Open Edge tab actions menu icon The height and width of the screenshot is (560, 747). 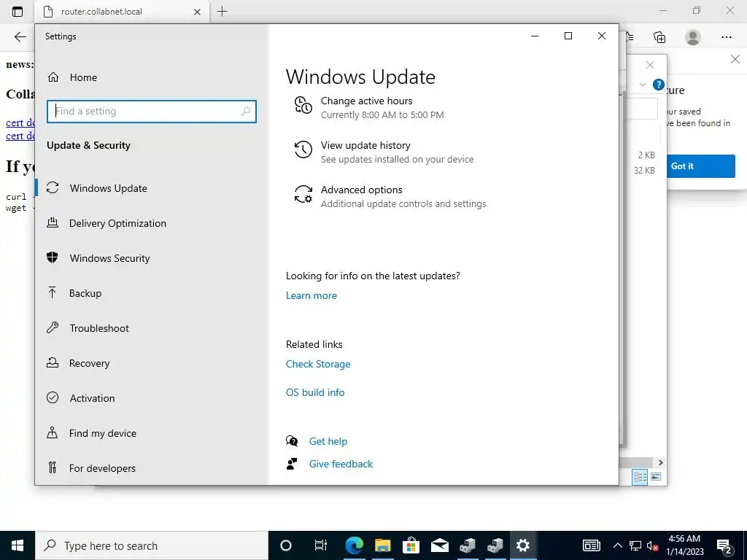(x=18, y=12)
